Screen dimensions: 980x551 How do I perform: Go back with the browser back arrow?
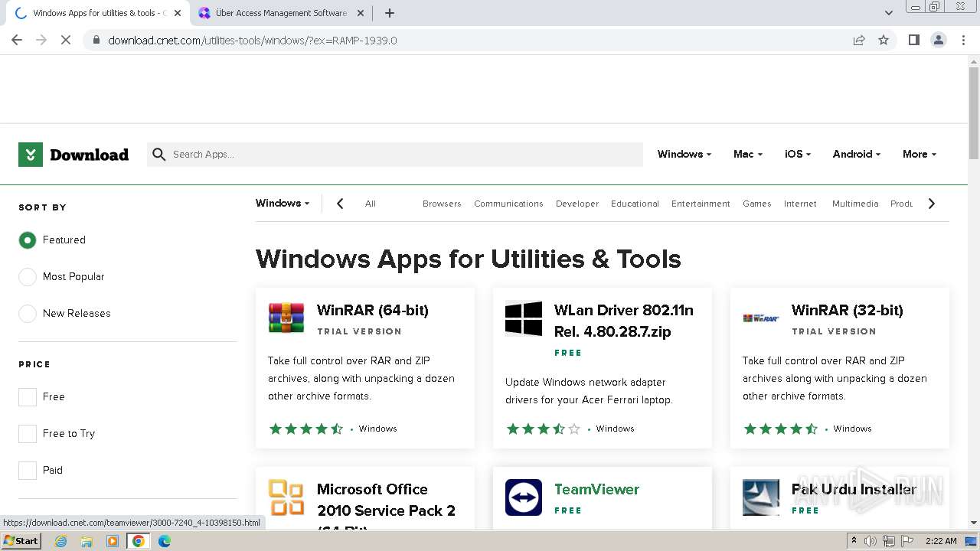tap(17, 40)
